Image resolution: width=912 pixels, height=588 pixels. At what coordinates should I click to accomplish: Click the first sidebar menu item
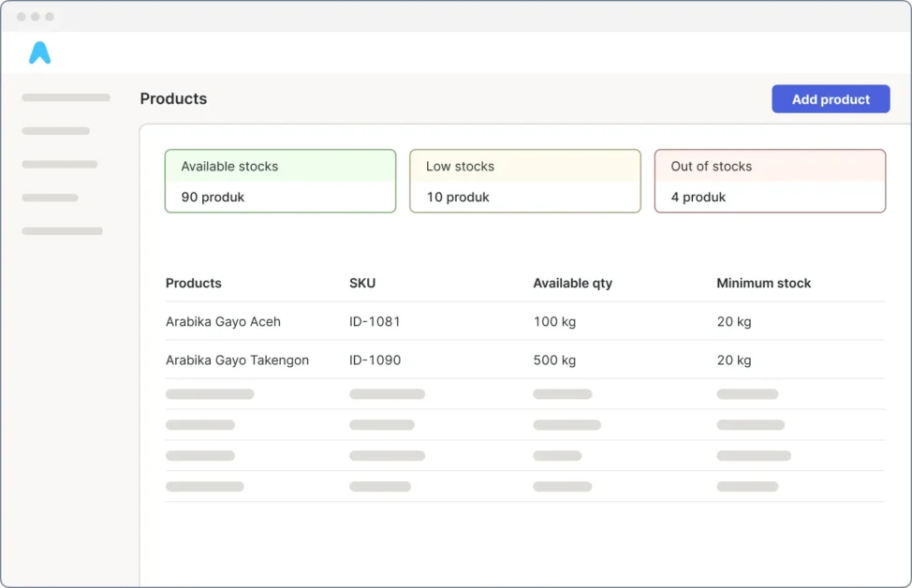click(66, 97)
